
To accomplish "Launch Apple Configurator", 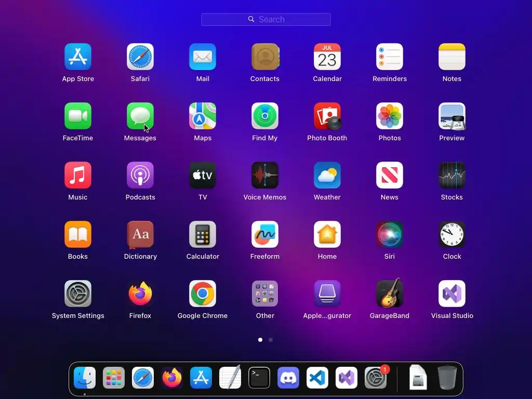I will pyautogui.click(x=327, y=294).
